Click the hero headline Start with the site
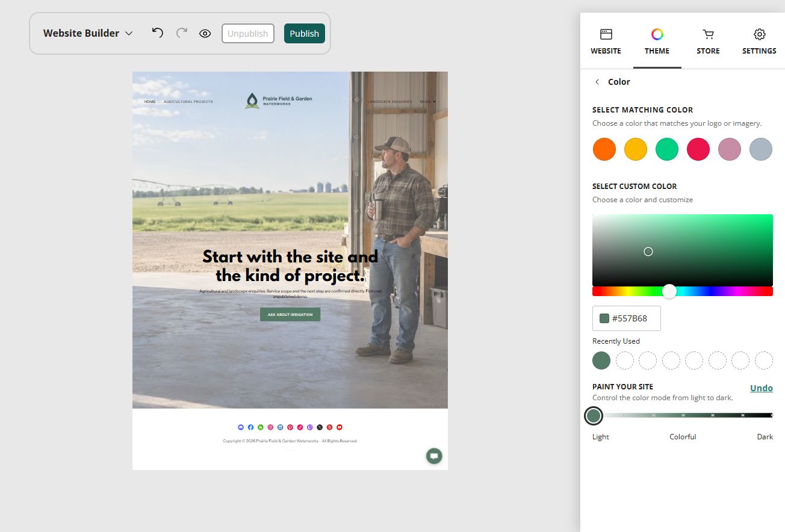 pos(290,266)
